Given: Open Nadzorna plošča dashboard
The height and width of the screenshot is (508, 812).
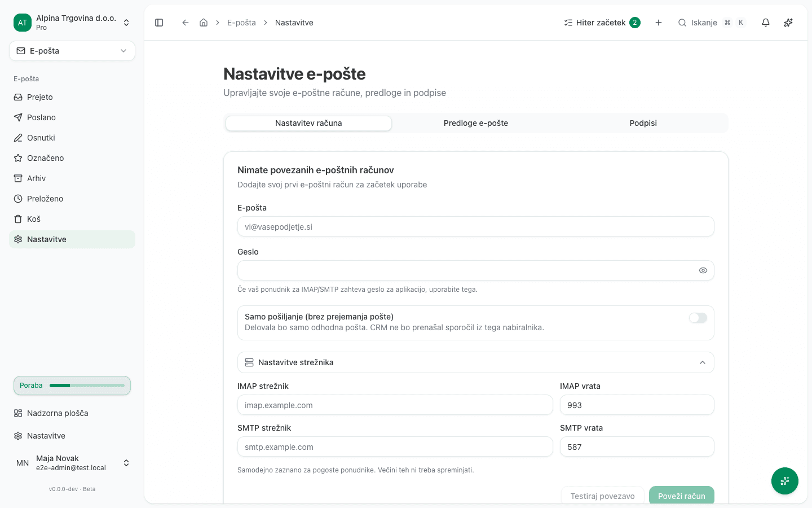Looking at the screenshot, I should point(72,413).
